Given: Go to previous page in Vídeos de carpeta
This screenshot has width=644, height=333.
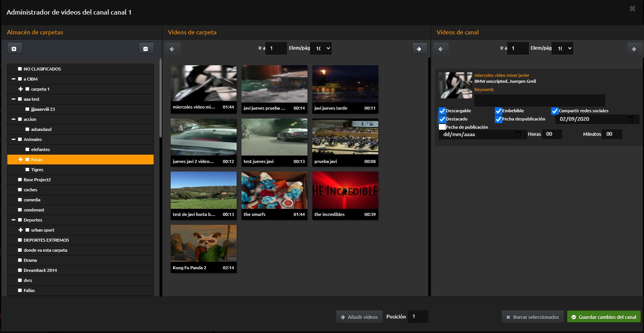Looking at the screenshot, I should (x=173, y=48).
